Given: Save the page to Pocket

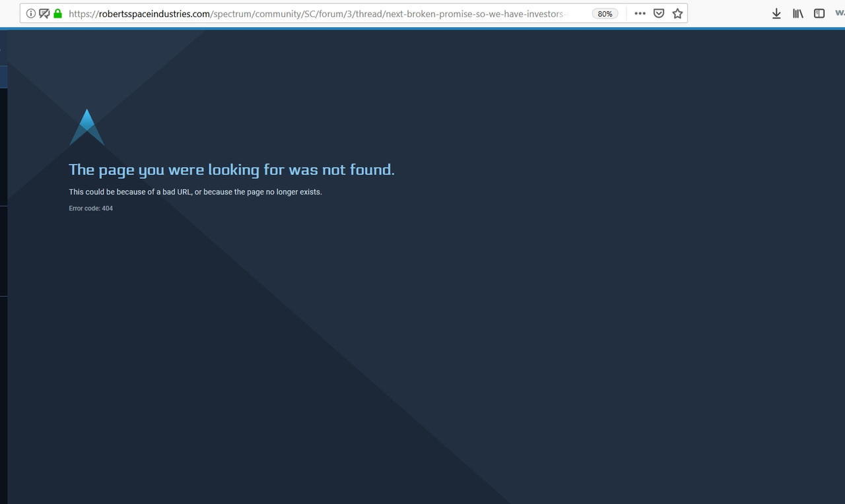Looking at the screenshot, I should coord(659,13).
